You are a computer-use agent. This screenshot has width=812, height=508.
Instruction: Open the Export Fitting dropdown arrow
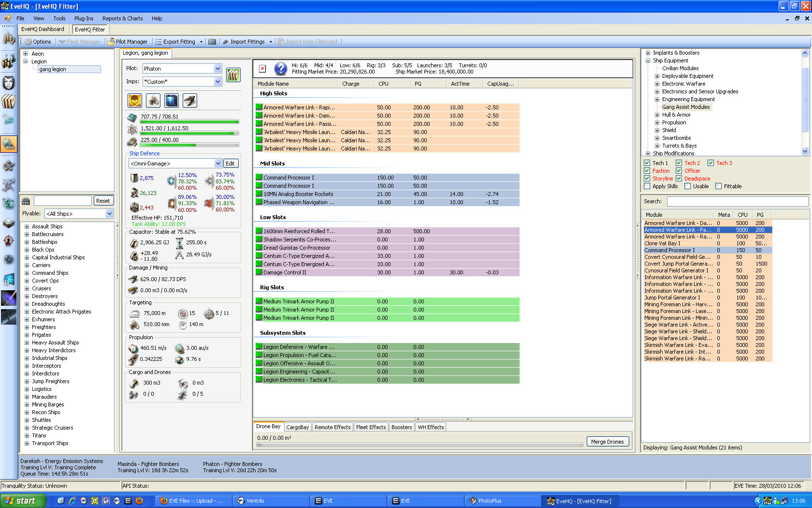pos(202,42)
